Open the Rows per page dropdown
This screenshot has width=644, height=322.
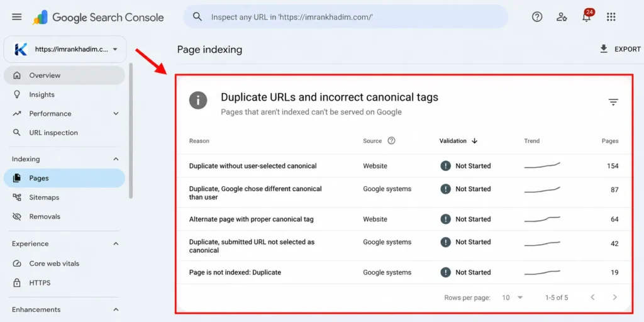pos(513,297)
